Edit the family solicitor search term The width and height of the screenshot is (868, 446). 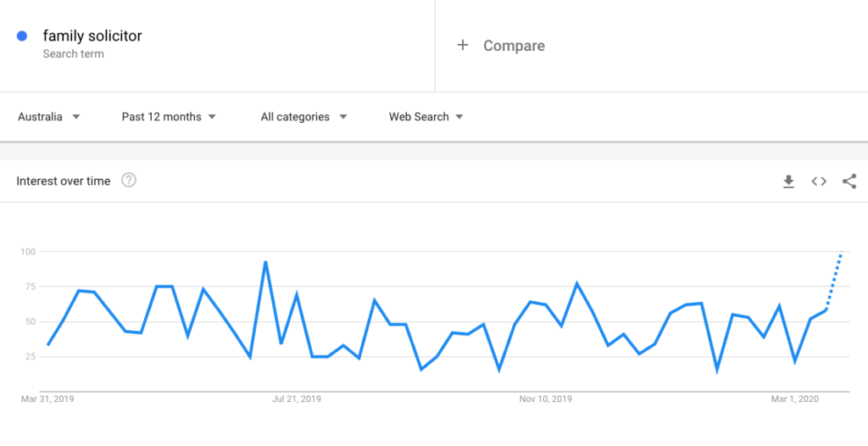pyautogui.click(x=92, y=36)
